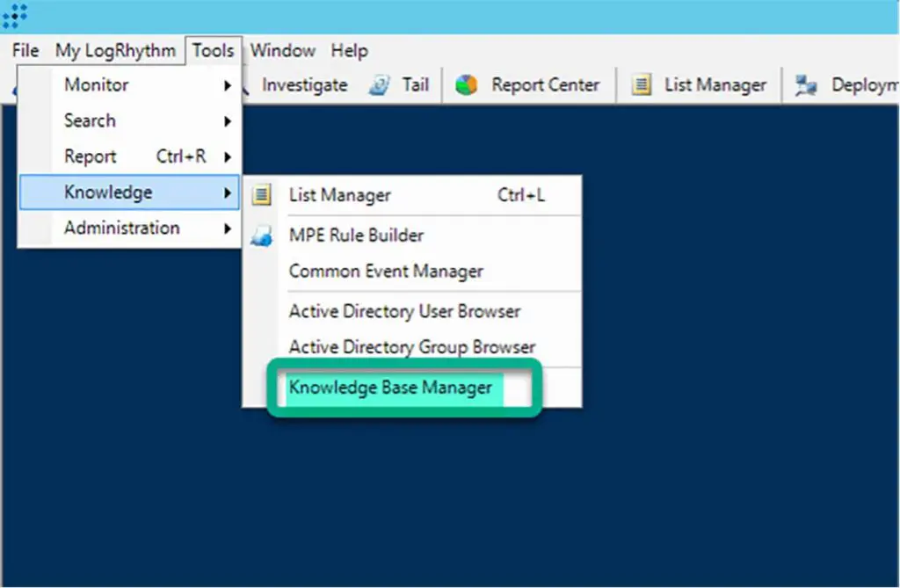
Task: Select Active Directory User Browser
Action: [404, 311]
